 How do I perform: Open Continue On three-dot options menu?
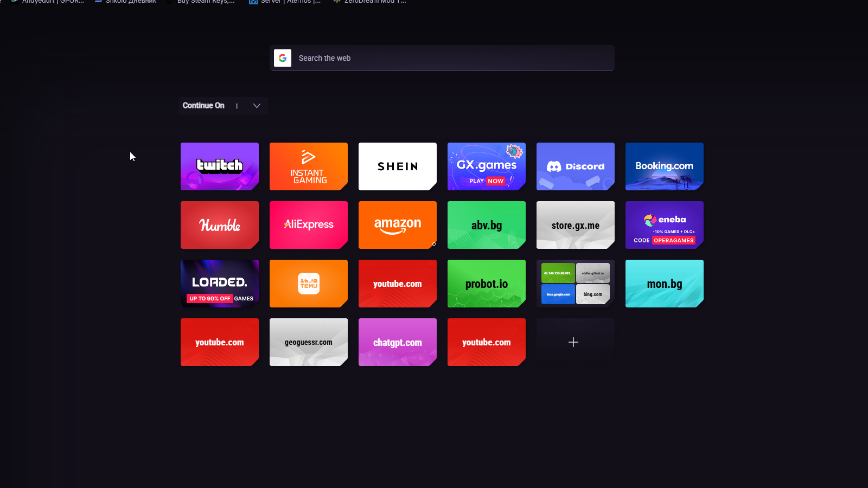click(237, 106)
